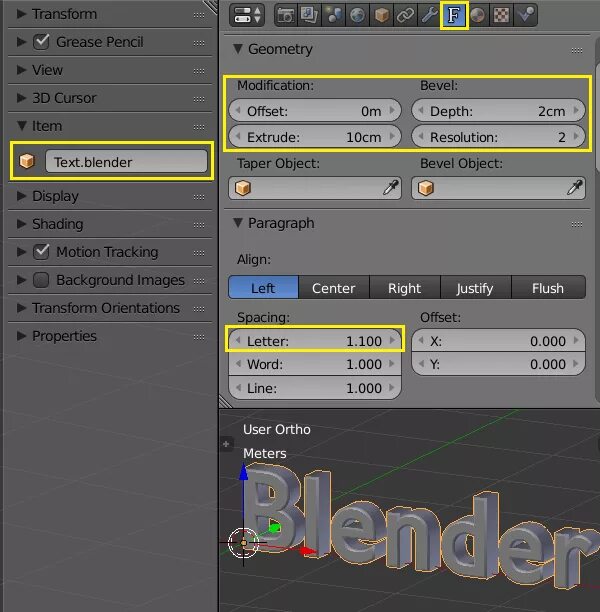
Task: Expand the Transform panel
Action: [21, 14]
